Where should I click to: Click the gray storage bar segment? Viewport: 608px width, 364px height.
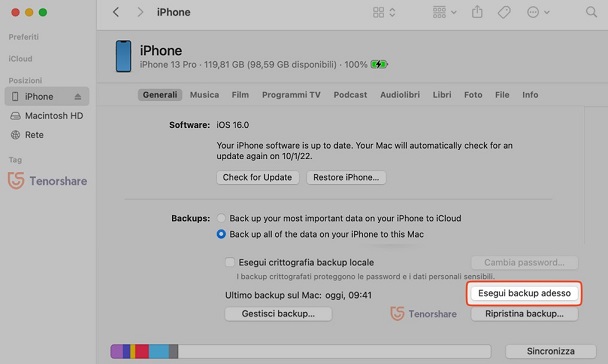point(174,351)
